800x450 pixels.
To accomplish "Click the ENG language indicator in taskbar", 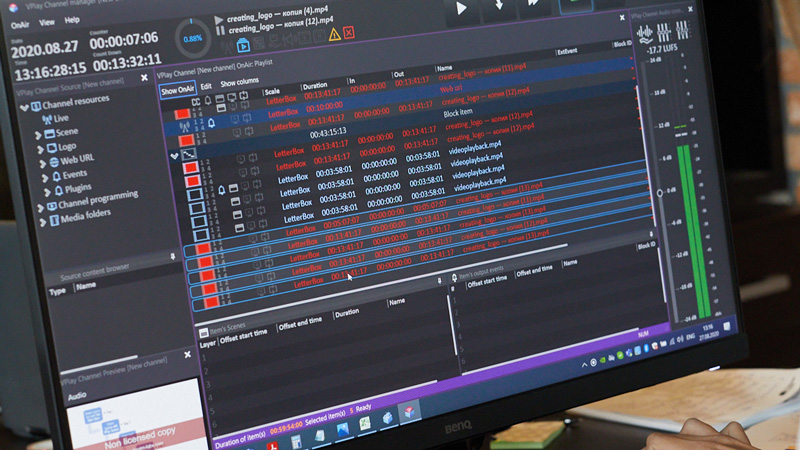I will pos(690,337).
